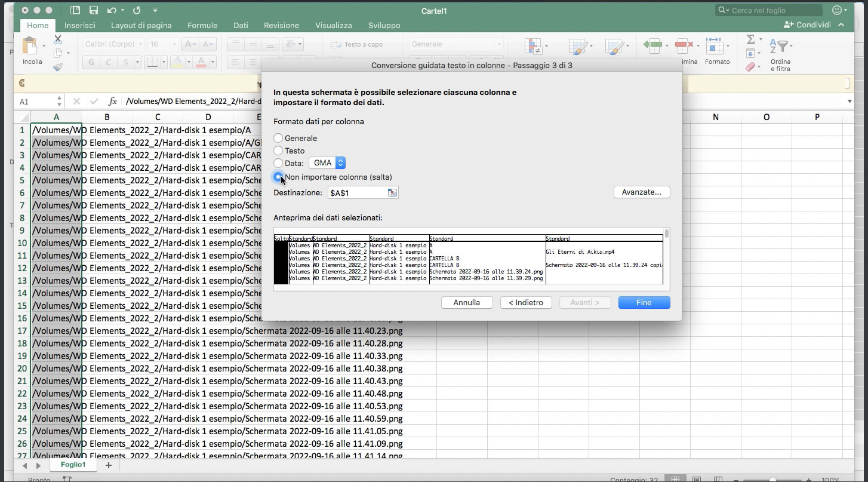The height and width of the screenshot is (482, 868).
Task: Click the top-align icon
Action: point(236,44)
